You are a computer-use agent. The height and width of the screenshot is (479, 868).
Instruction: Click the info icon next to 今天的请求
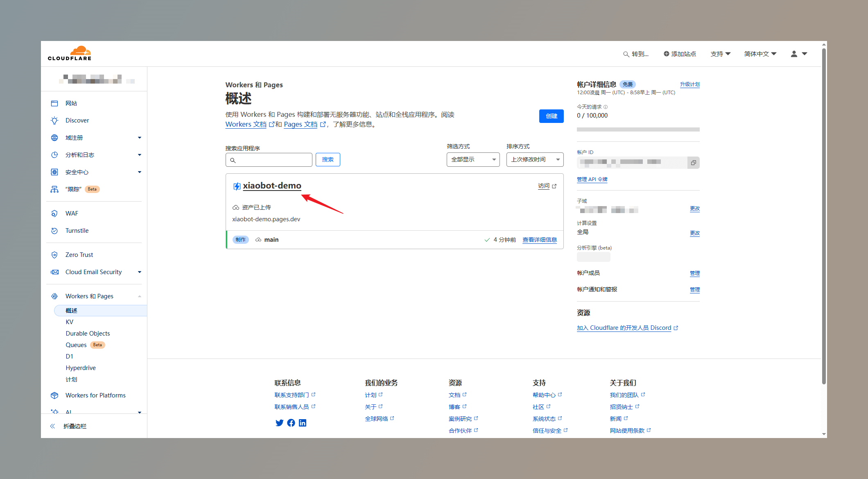tap(606, 107)
